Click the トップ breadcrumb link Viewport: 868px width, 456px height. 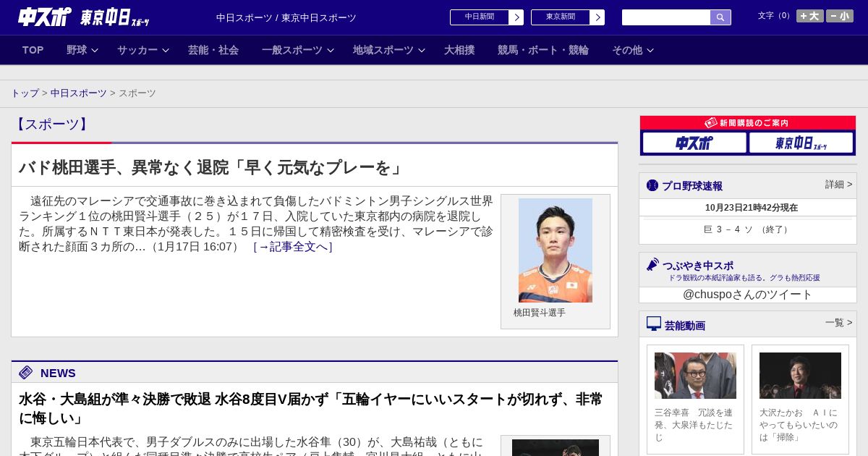point(25,93)
